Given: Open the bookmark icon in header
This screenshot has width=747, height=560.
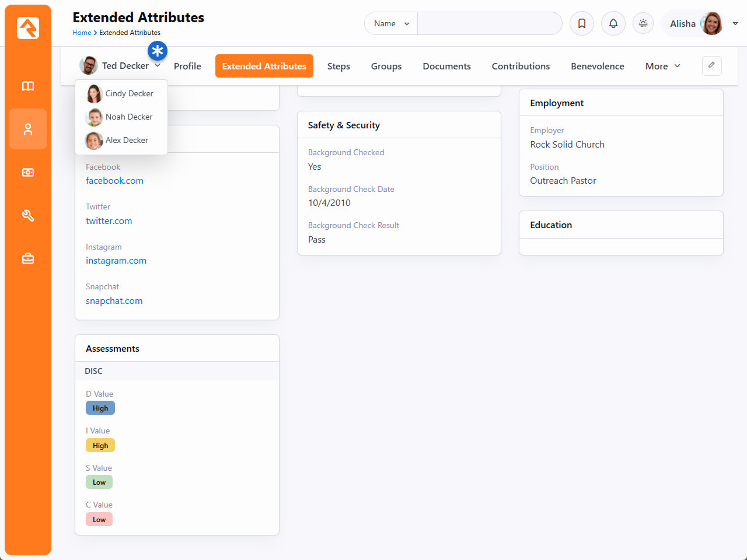Looking at the screenshot, I should pos(582,24).
